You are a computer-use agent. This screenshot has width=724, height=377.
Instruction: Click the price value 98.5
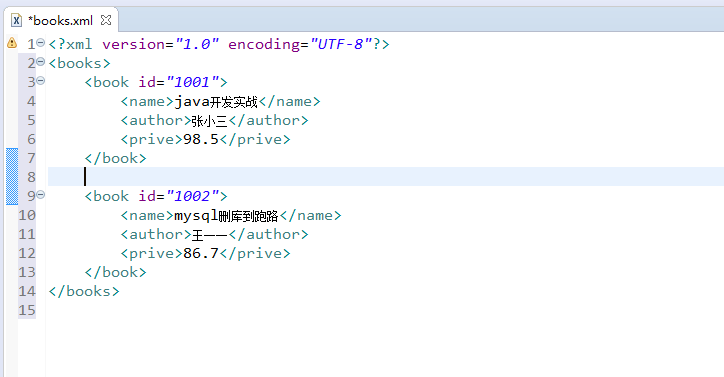[201, 140]
